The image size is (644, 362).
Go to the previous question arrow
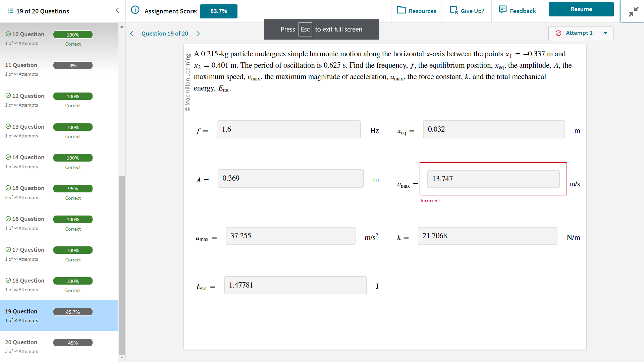click(131, 34)
